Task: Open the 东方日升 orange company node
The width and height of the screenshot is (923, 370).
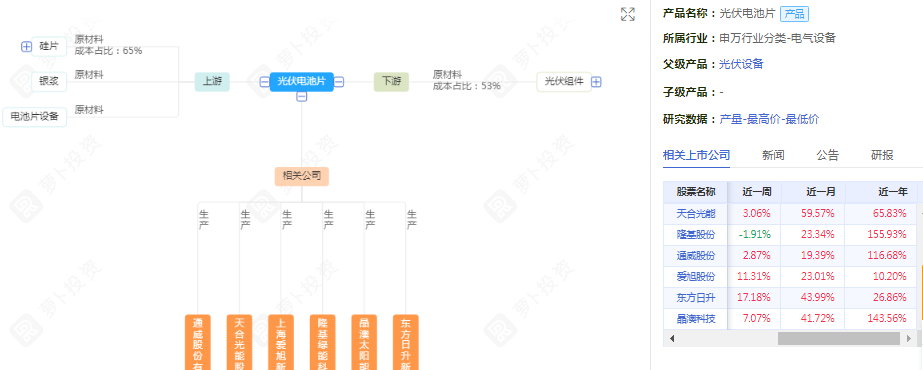Action: click(406, 342)
